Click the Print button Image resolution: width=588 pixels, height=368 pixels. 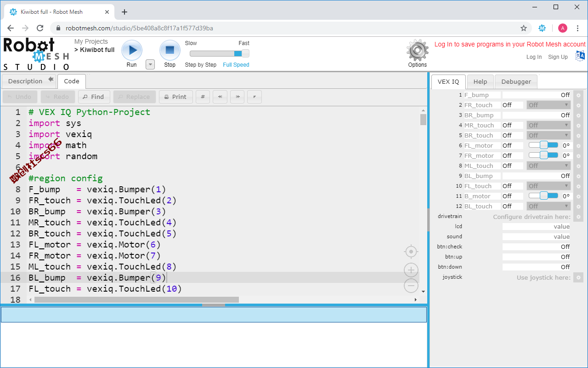[175, 97]
